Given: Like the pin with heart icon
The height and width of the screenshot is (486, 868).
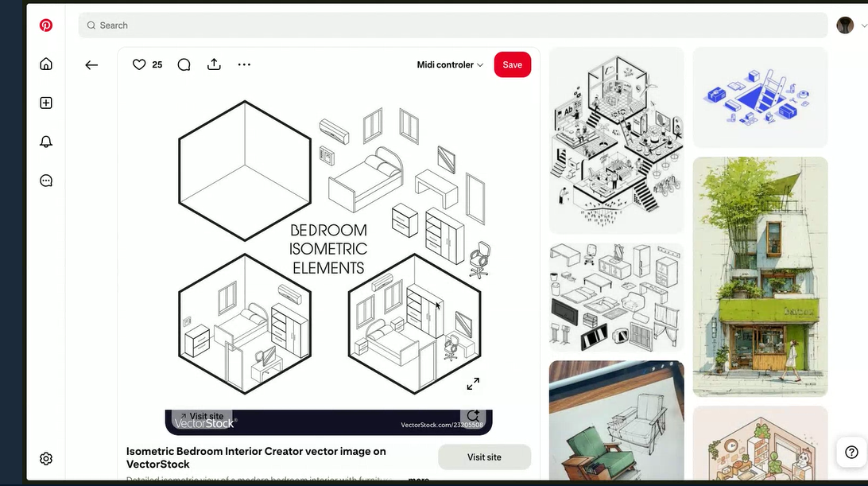Looking at the screenshot, I should tap(139, 65).
